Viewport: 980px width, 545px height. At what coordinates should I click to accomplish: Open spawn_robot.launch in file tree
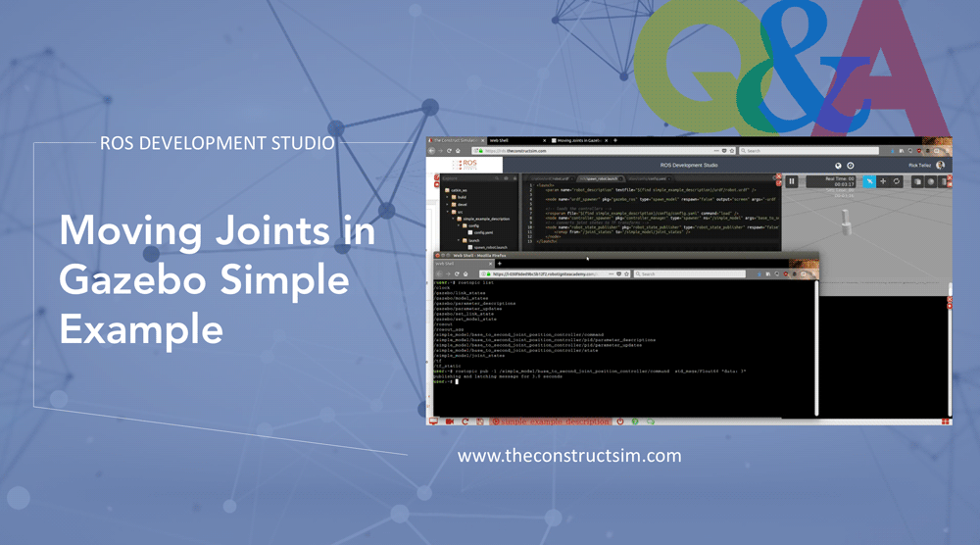pos(489,247)
